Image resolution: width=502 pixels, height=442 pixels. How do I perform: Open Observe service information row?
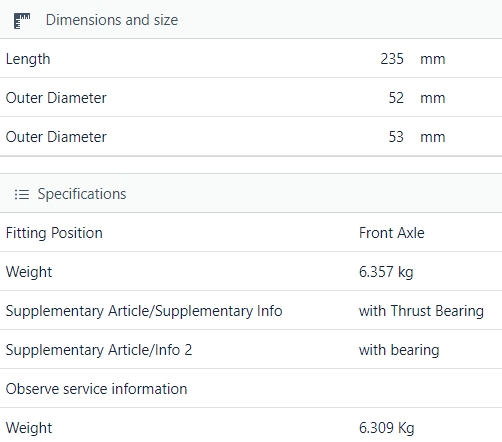coord(251,388)
